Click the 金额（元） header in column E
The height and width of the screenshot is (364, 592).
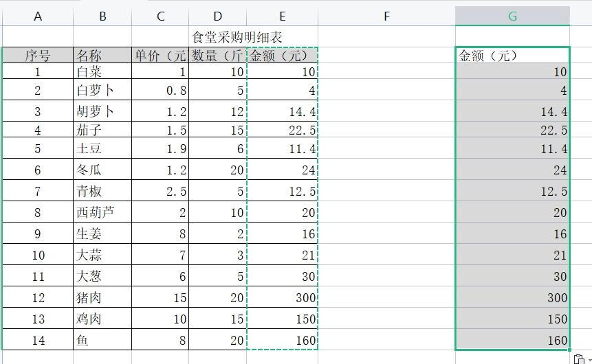pos(283,56)
